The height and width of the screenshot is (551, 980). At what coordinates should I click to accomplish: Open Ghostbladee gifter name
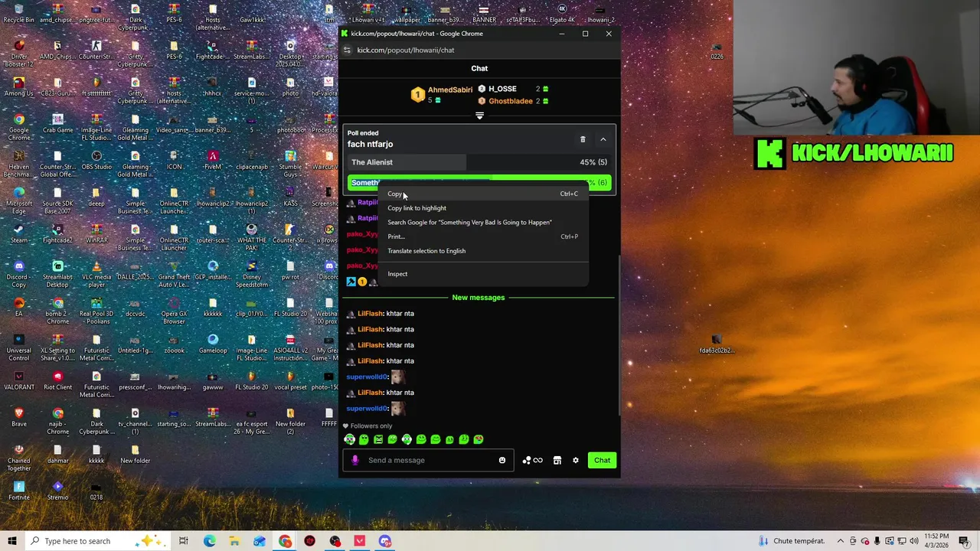511,101
